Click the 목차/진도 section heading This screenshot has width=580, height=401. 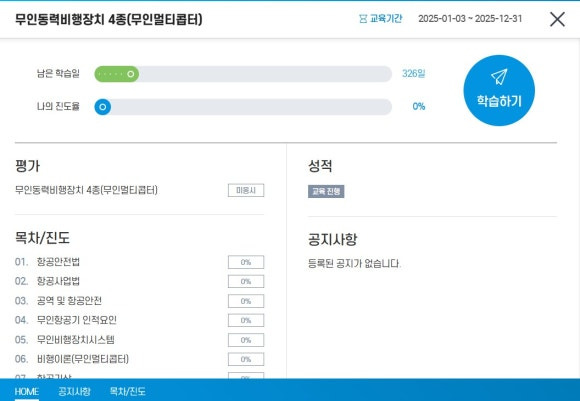point(42,237)
